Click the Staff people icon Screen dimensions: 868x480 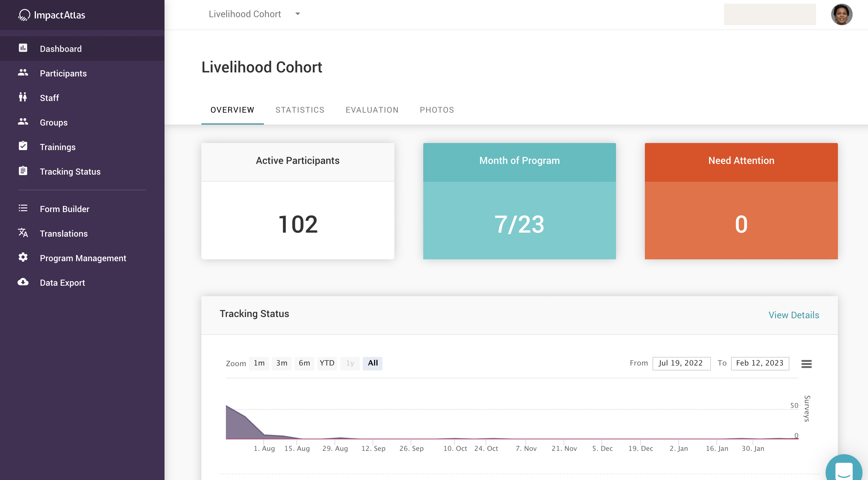click(23, 97)
